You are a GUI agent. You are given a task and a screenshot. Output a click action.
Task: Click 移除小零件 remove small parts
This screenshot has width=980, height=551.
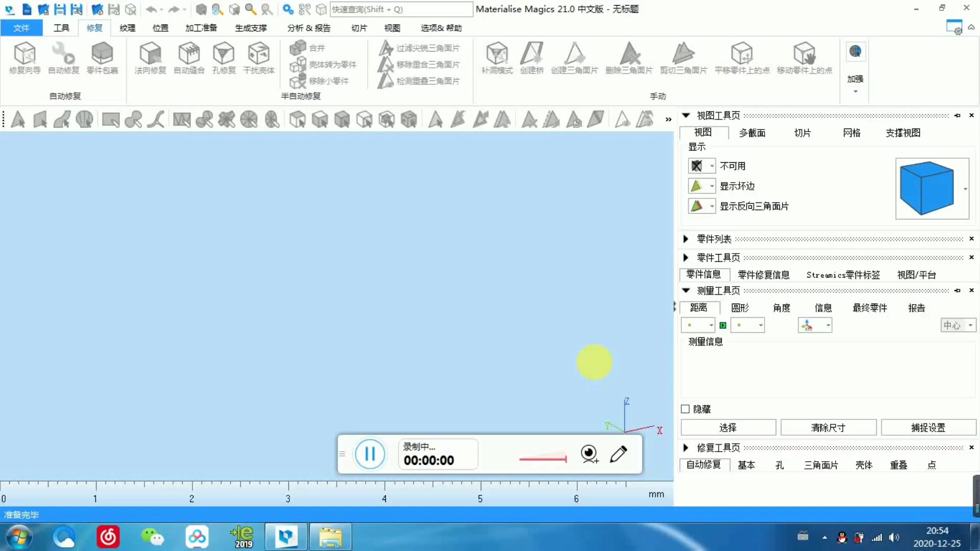319,81
